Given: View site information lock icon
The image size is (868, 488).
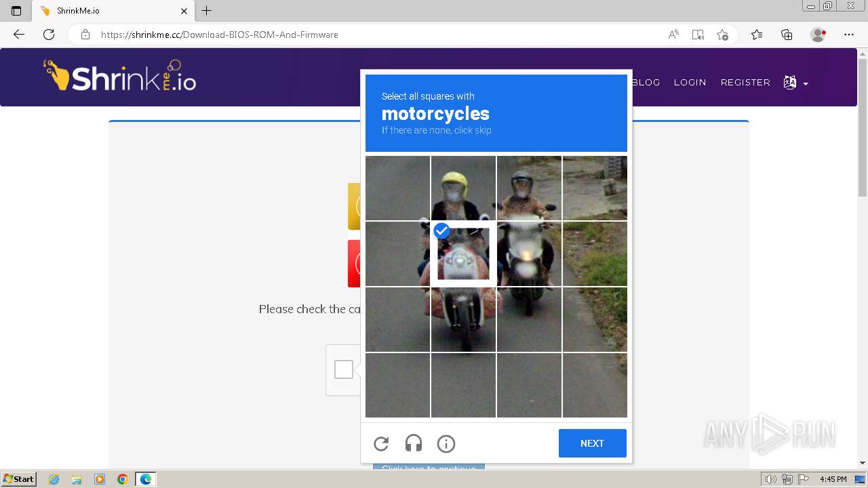Looking at the screenshot, I should pos(85,35).
